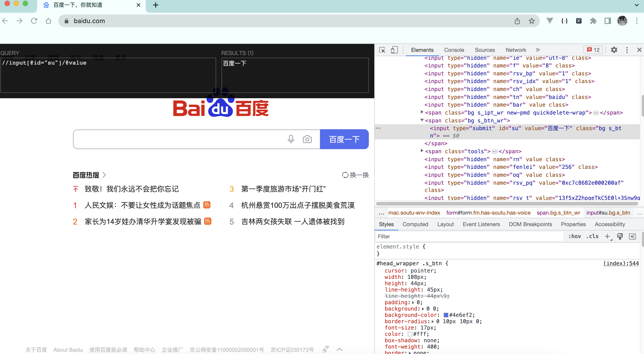Toggle device toolbar emulation icon
Image resolution: width=644 pixels, height=354 pixels.
[394, 50]
